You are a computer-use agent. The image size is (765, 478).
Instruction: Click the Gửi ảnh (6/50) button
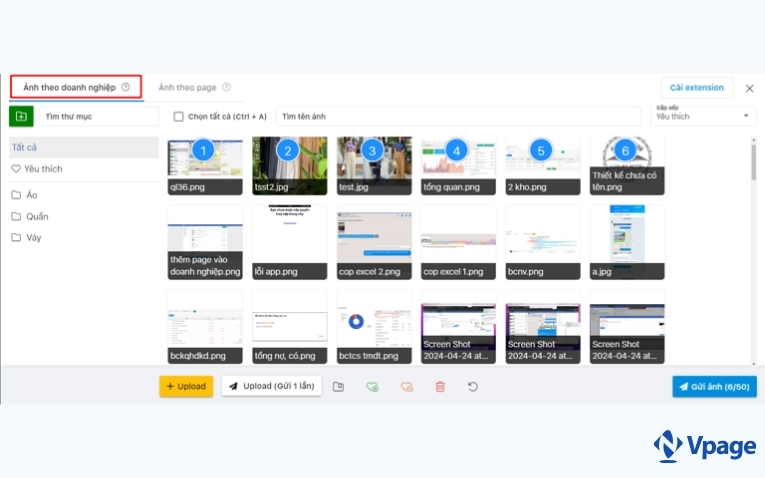pos(714,386)
